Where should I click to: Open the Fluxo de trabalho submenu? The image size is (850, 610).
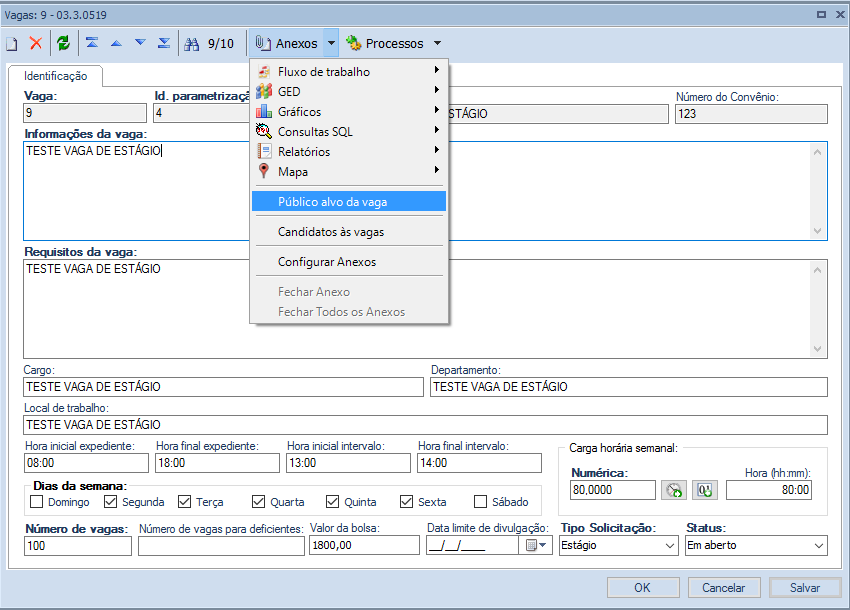pyautogui.click(x=350, y=72)
